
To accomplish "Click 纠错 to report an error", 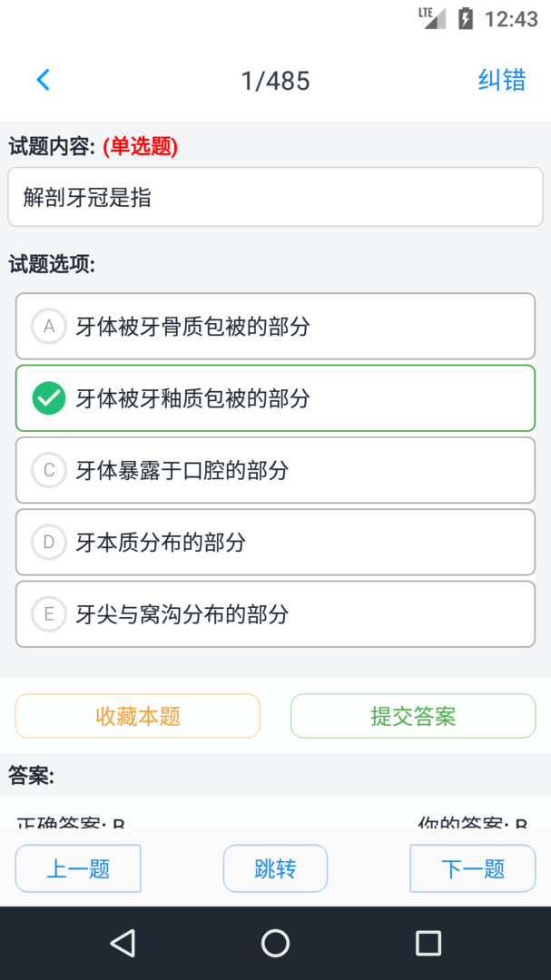I will click(501, 80).
